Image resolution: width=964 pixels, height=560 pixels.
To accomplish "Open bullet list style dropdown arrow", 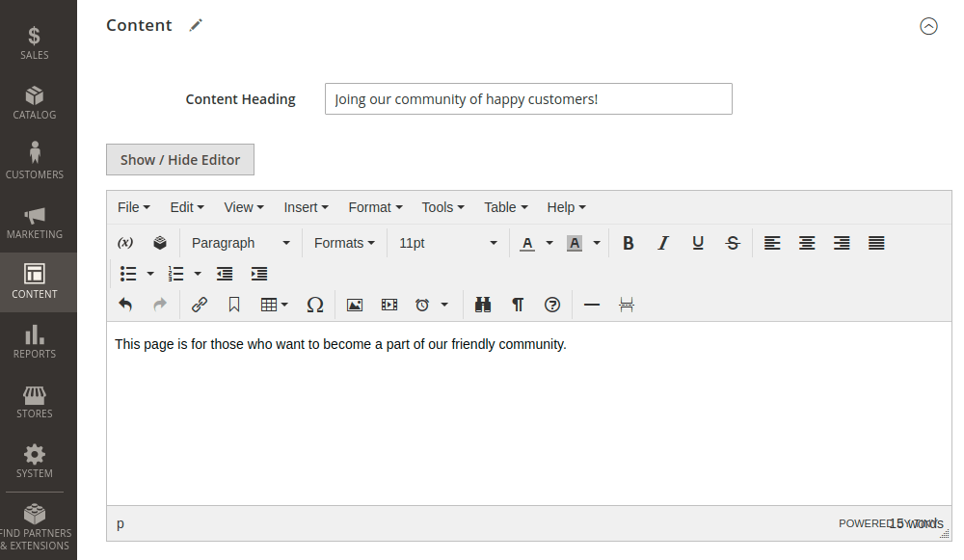I will coord(150,274).
